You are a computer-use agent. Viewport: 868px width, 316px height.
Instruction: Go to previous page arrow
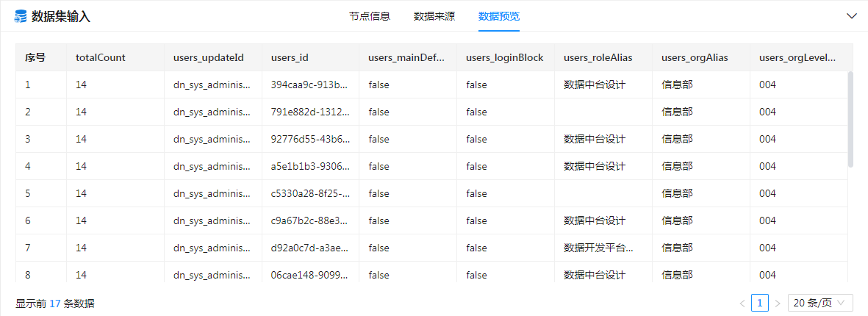[742, 303]
